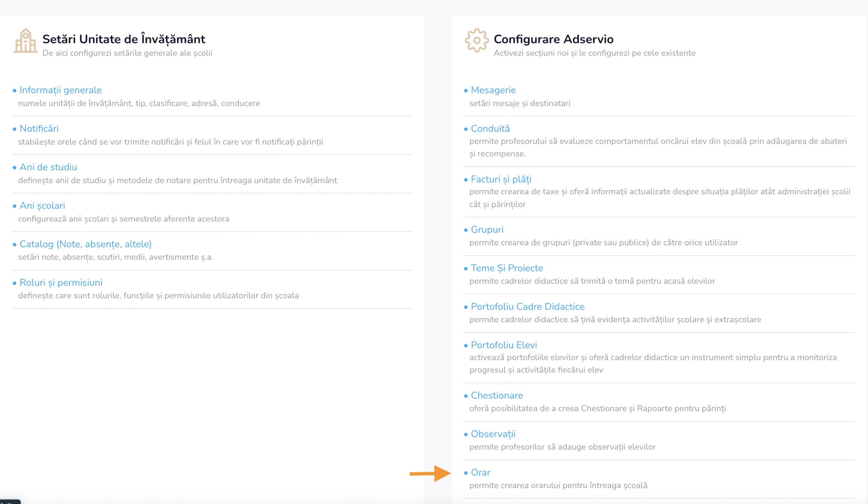Open the Notificări settings link
The image size is (868, 504).
39,129
